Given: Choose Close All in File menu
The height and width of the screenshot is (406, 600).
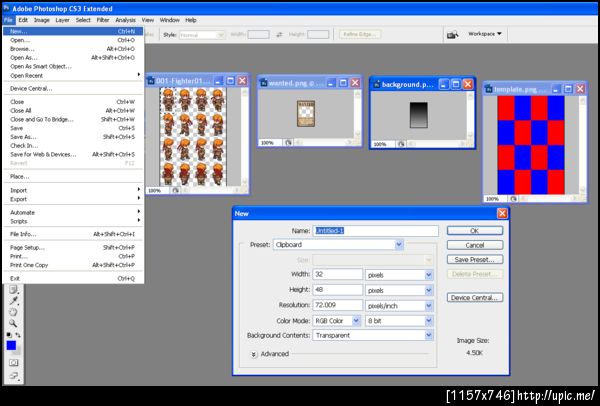Looking at the screenshot, I should [73, 111].
